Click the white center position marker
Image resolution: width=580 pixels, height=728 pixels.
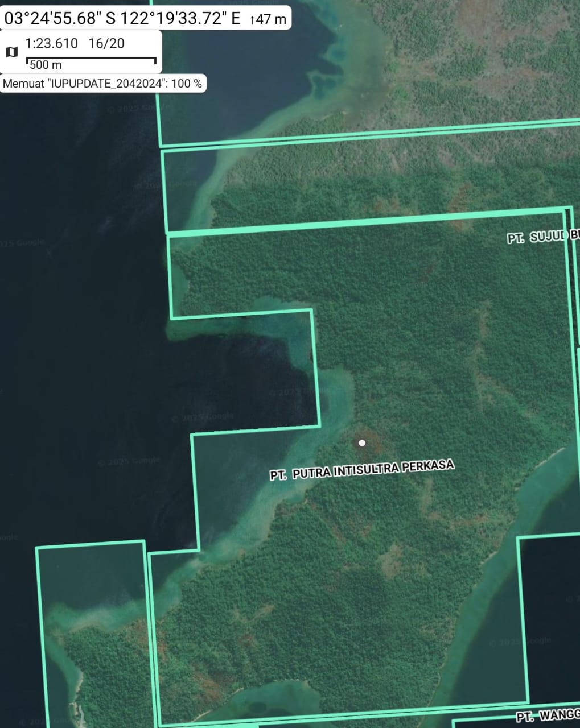pos(361,442)
